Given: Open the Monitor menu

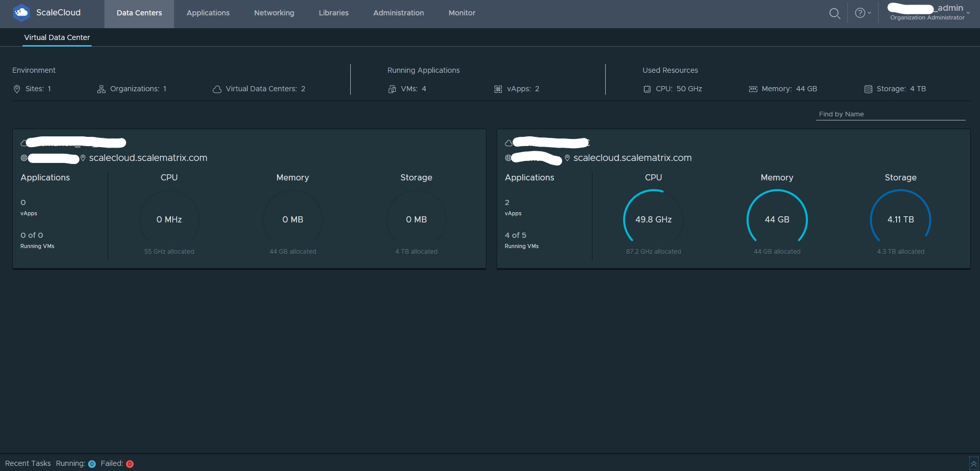Looking at the screenshot, I should 462,13.
